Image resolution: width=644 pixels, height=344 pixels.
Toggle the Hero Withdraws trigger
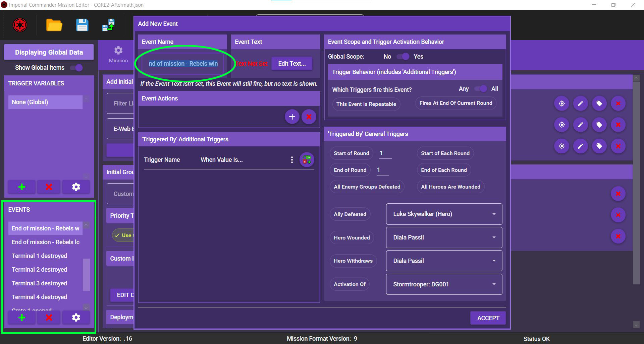click(353, 261)
